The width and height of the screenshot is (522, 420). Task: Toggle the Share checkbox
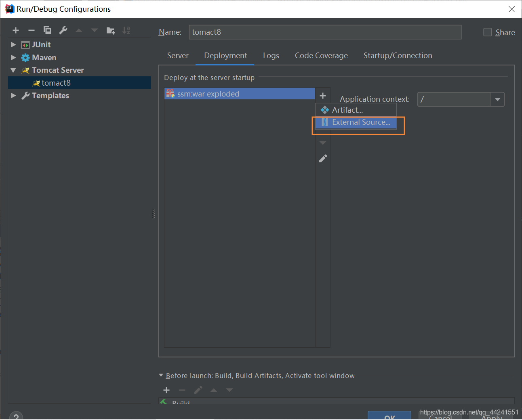(x=488, y=32)
